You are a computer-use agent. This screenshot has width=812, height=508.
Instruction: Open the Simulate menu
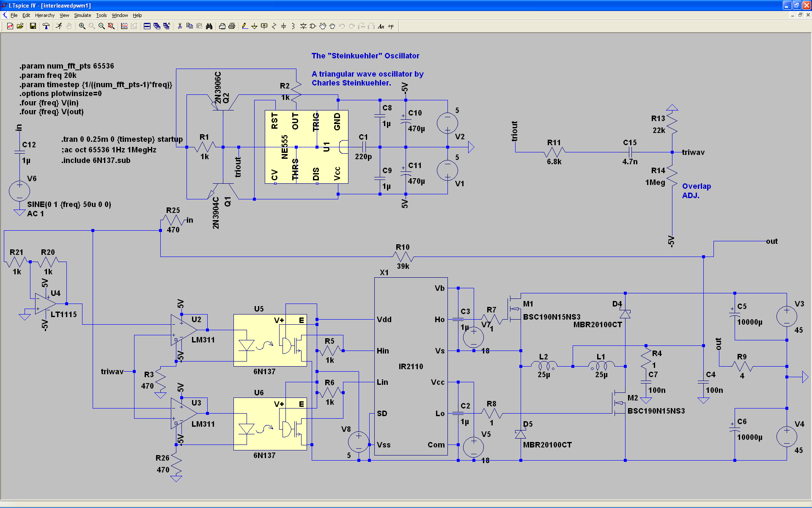click(x=82, y=15)
